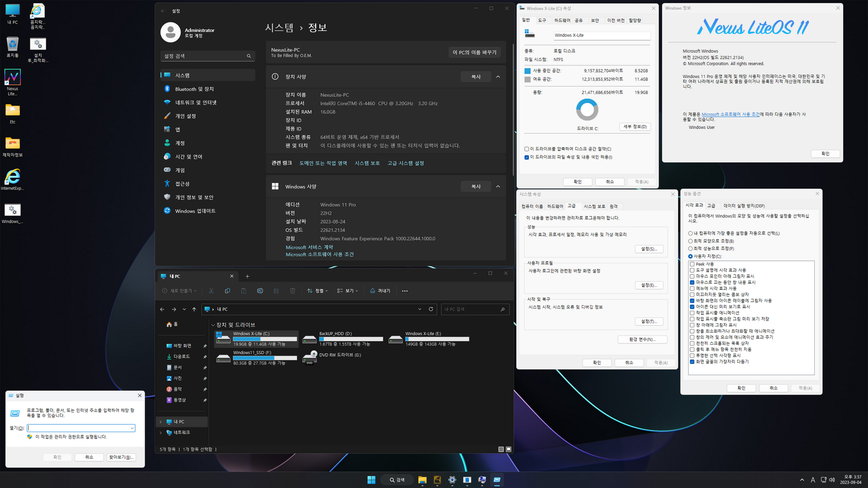This screenshot has width=868, height=488.
Task: Click the Paste icon in Explorer toolbar
Action: pyautogui.click(x=244, y=291)
